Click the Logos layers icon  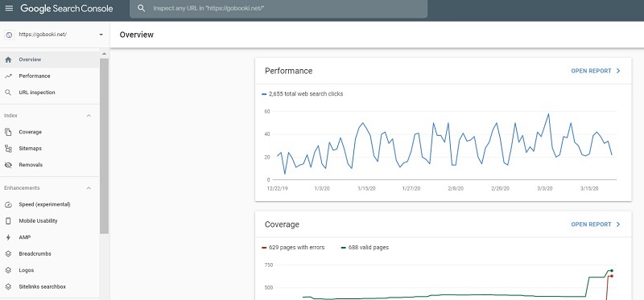[x=8, y=270]
